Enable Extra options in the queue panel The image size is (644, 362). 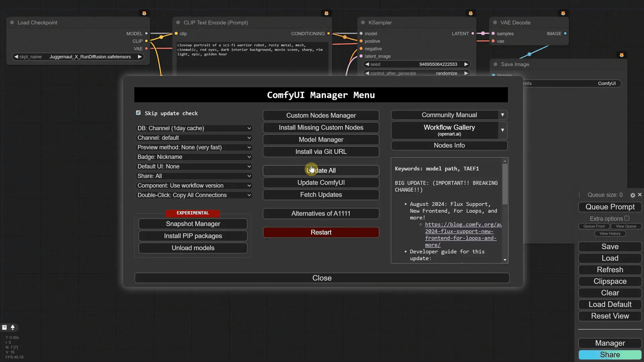click(x=628, y=218)
